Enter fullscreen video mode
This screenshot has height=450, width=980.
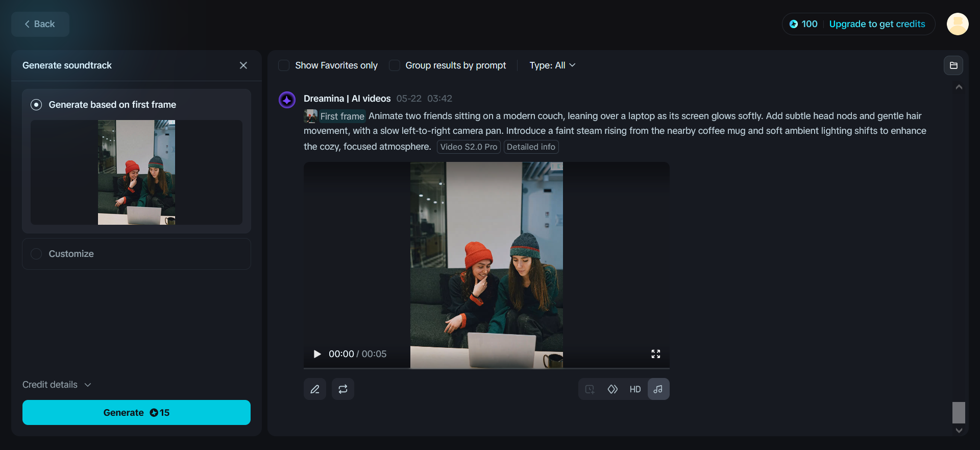656,354
